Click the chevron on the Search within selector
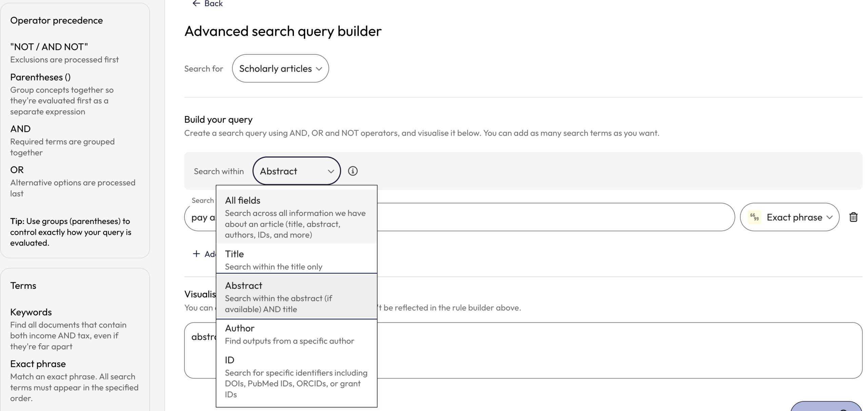The width and height of the screenshot is (868, 411). tap(331, 171)
